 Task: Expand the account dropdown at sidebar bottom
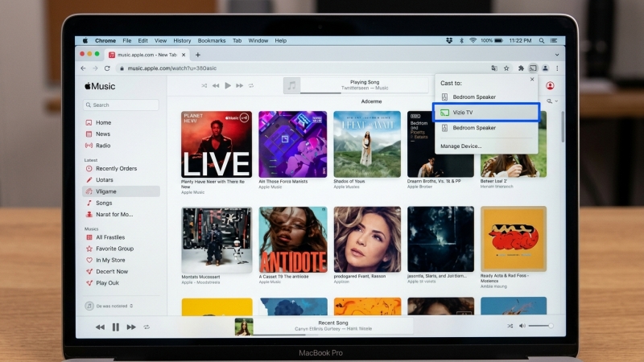131,306
